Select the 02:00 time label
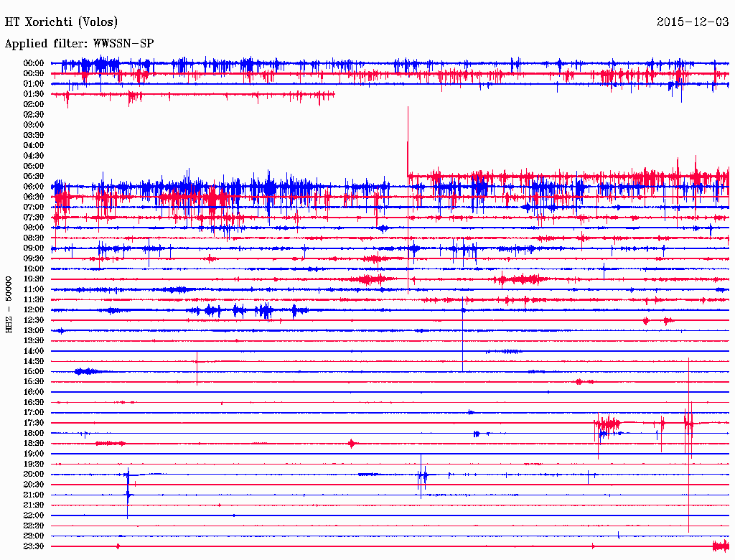Image resolution: width=735 pixels, height=560 pixels. [x=34, y=104]
